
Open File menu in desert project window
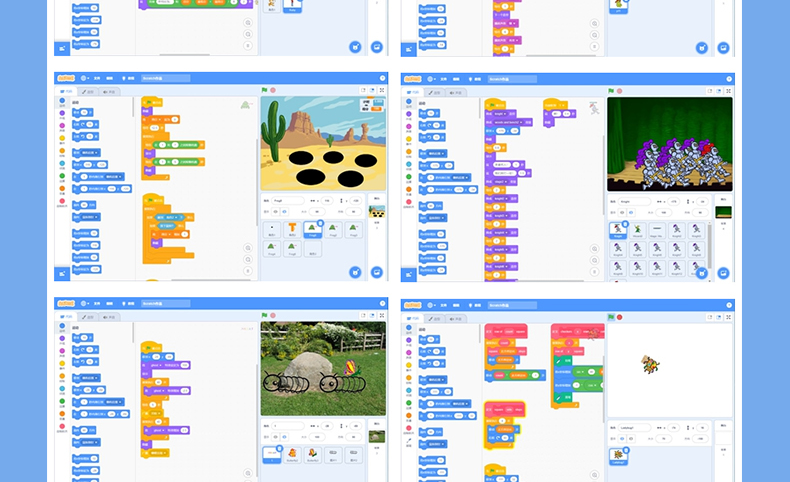(x=97, y=78)
